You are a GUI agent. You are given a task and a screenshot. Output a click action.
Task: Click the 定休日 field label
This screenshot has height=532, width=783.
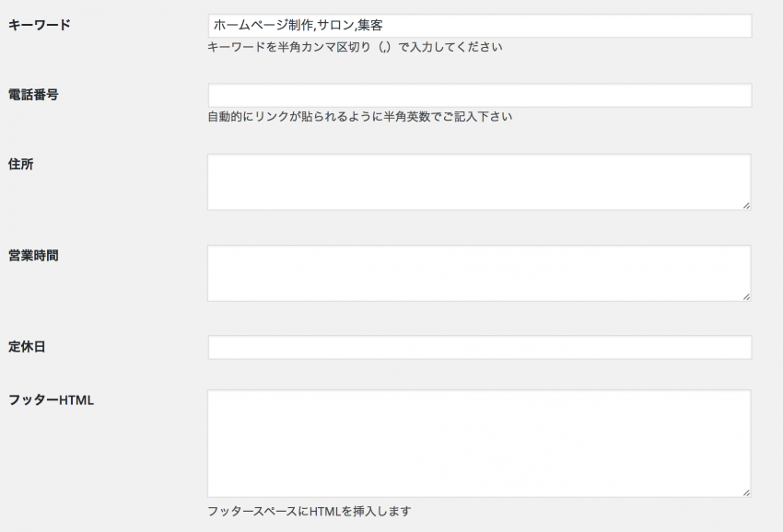(x=27, y=346)
